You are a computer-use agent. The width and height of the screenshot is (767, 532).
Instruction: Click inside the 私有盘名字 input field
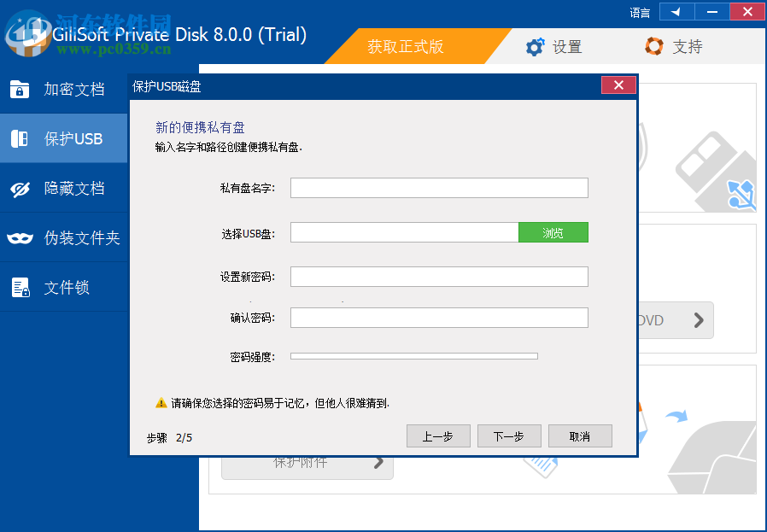click(439, 188)
